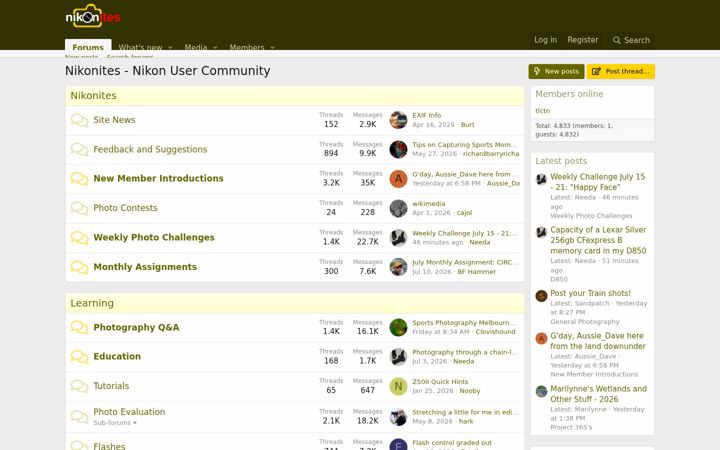Click the Nikonites camera logo
Image resolution: width=720 pixels, height=450 pixels.
pos(93,16)
